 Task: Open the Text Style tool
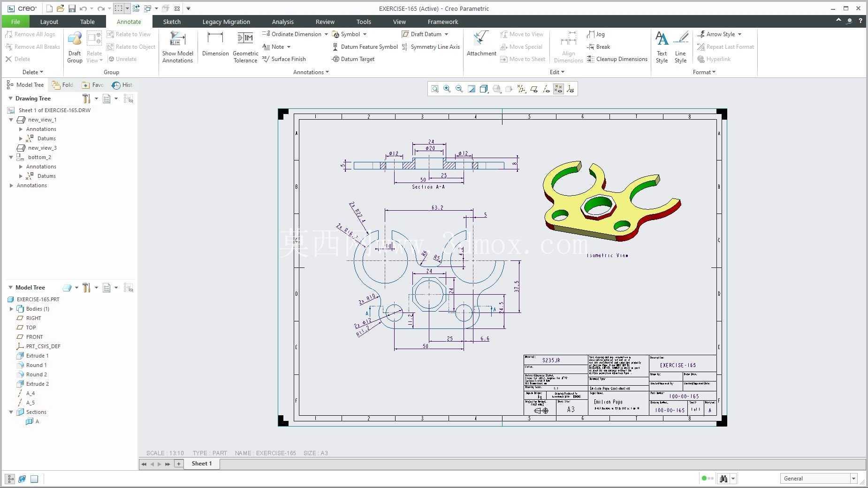[662, 47]
